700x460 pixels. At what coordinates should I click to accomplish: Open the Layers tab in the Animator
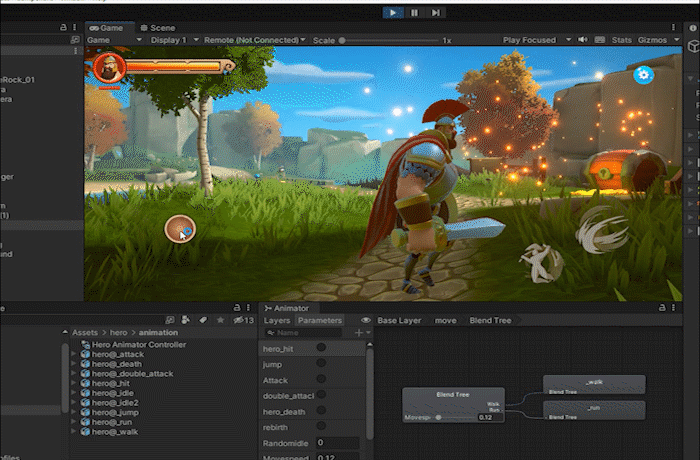[276, 320]
